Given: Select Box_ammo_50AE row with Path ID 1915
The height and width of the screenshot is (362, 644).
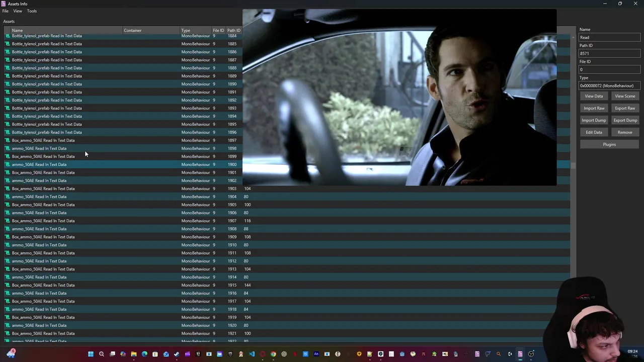Looking at the screenshot, I should click(287, 285).
